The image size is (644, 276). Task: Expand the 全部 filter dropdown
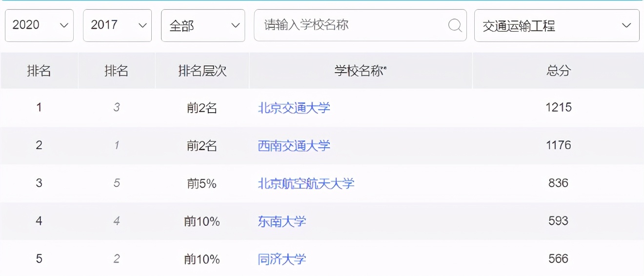pos(203,25)
